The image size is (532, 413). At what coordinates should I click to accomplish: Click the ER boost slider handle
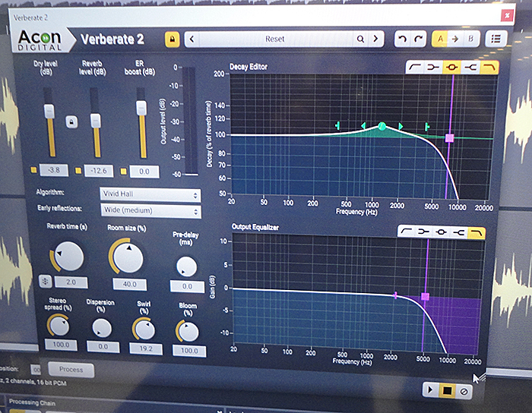[141, 108]
